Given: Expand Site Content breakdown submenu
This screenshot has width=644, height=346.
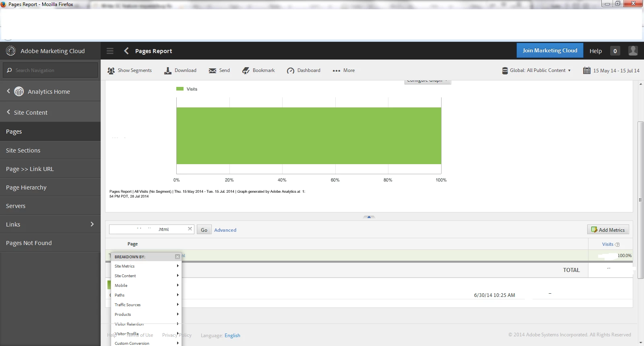Looking at the screenshot, I should pos(146,276).
